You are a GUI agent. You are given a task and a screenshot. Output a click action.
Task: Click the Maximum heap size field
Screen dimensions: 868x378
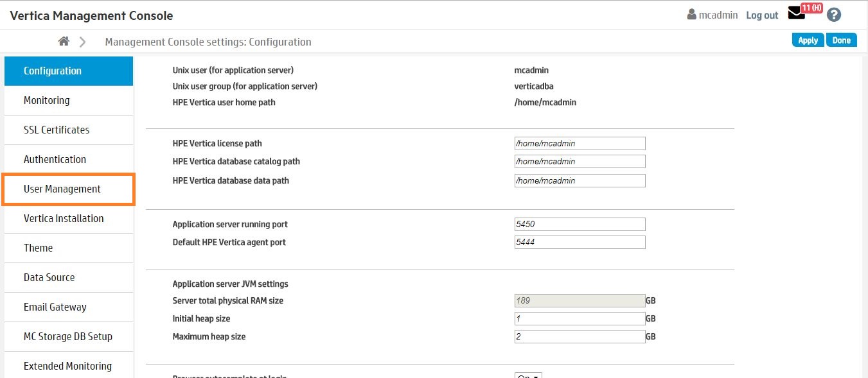tap(580, 337)
